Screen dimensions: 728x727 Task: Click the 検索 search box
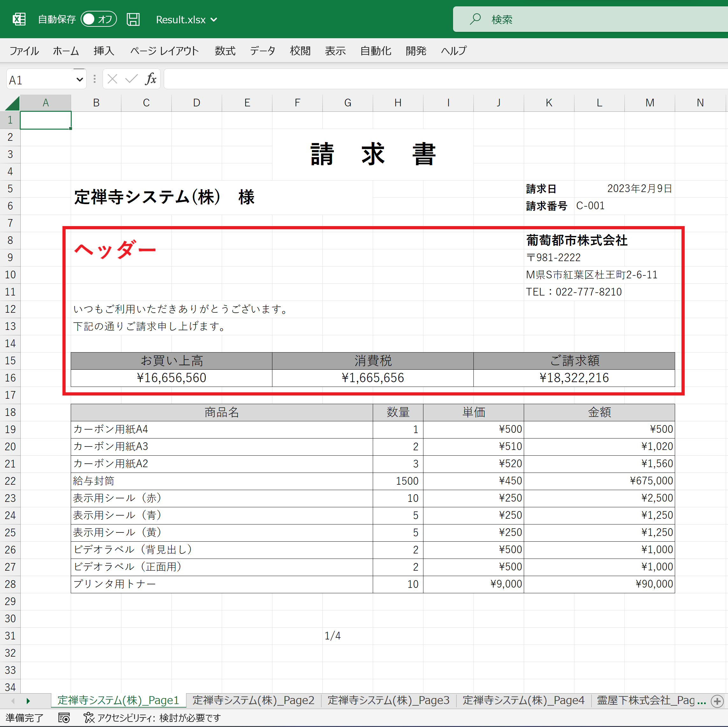click(590, 19)
